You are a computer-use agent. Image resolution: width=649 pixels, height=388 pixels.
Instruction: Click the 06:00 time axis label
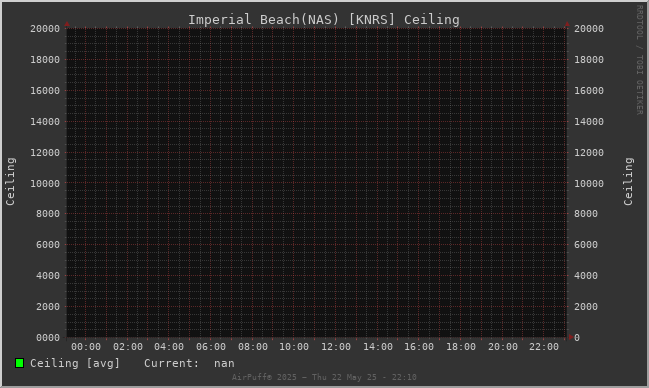(x=211, y=347)
